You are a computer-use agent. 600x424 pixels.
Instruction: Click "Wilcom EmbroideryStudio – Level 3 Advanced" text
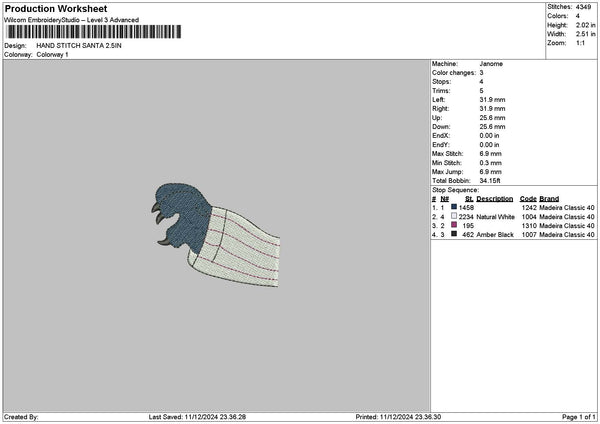tap(72, 20)
